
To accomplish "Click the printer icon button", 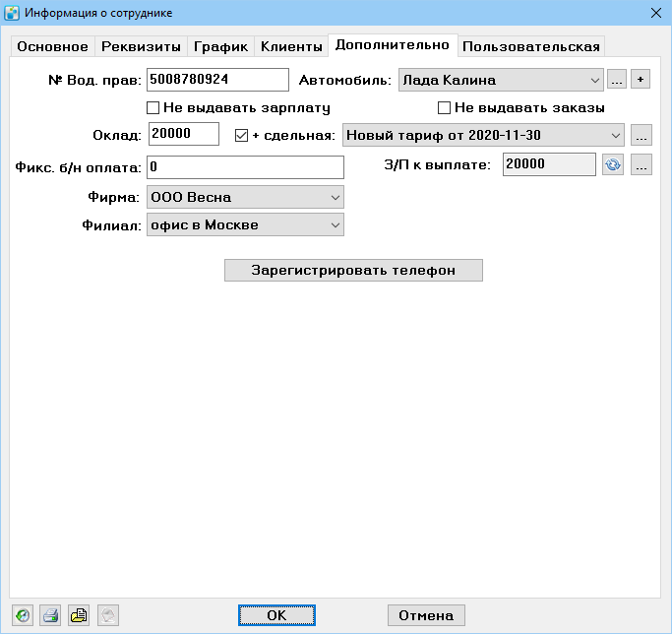I will click(50, 615).
